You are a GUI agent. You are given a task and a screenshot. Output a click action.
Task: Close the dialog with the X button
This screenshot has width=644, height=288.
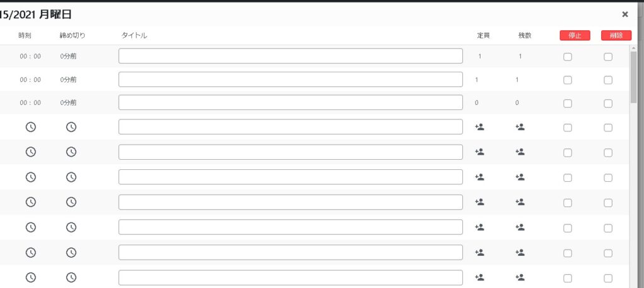click(625, 14)
